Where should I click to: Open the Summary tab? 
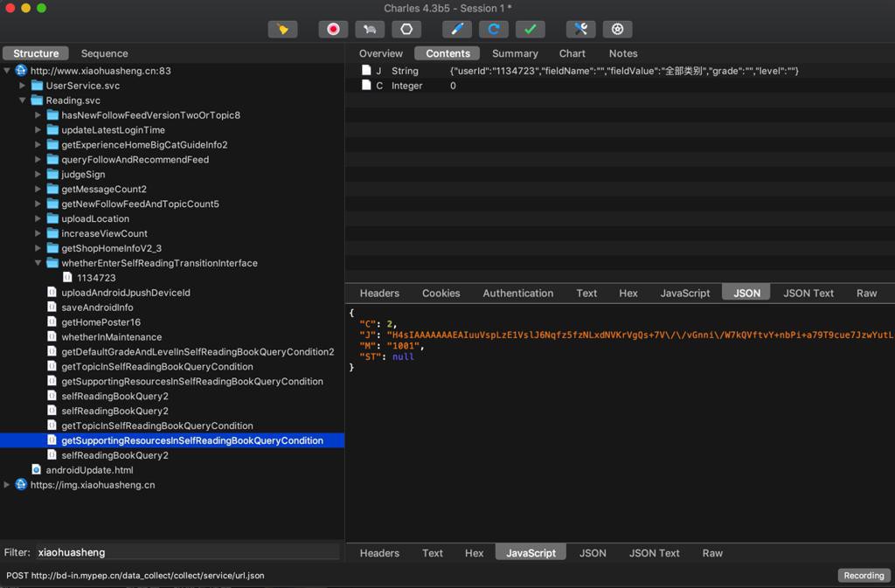pos(515,53)
